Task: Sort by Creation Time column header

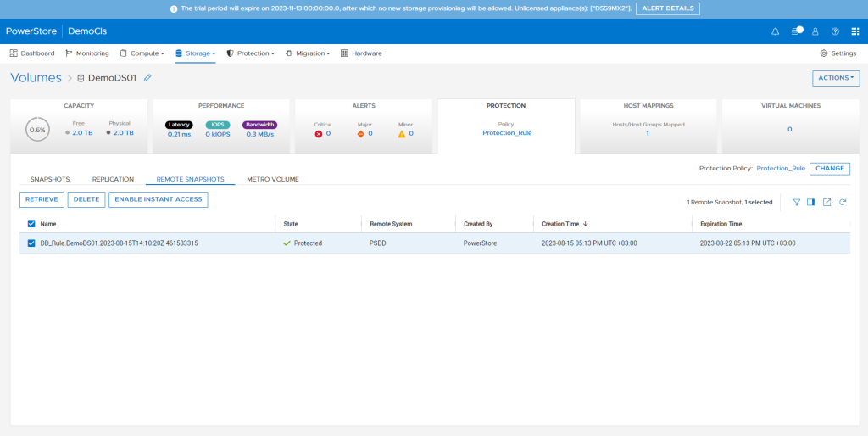Action: (561, 224)
